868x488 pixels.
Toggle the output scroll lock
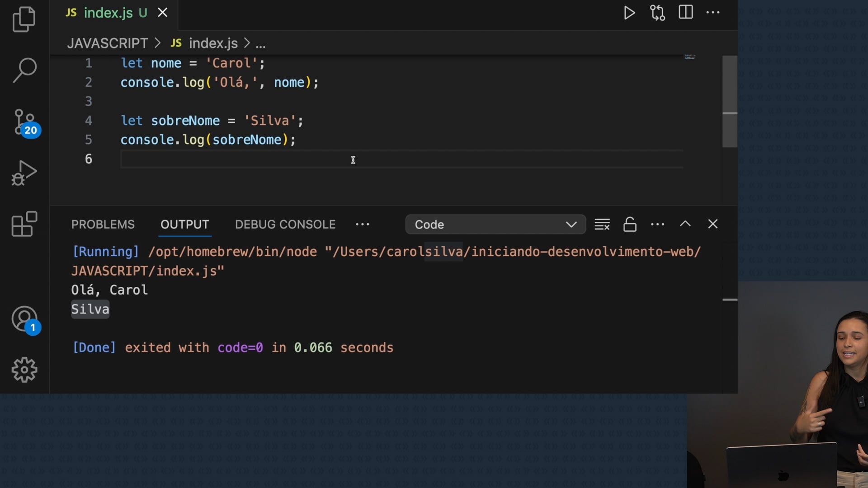tap(630, 225)
